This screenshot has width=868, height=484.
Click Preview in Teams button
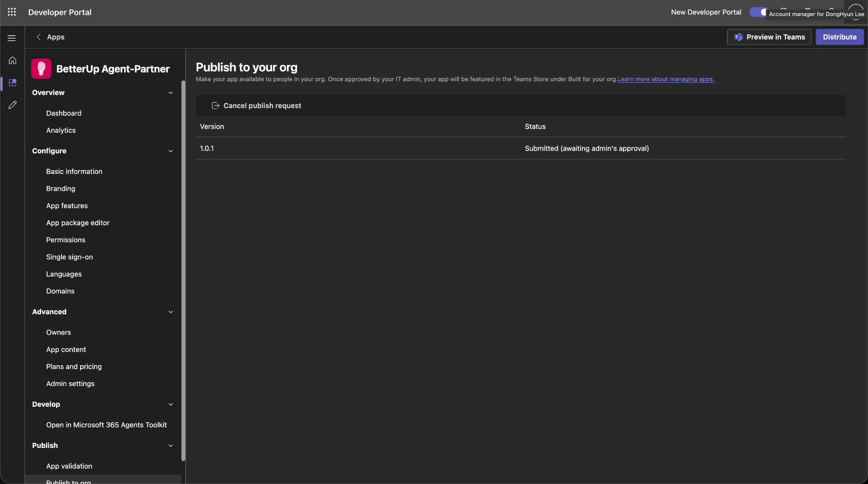(769, 37)
